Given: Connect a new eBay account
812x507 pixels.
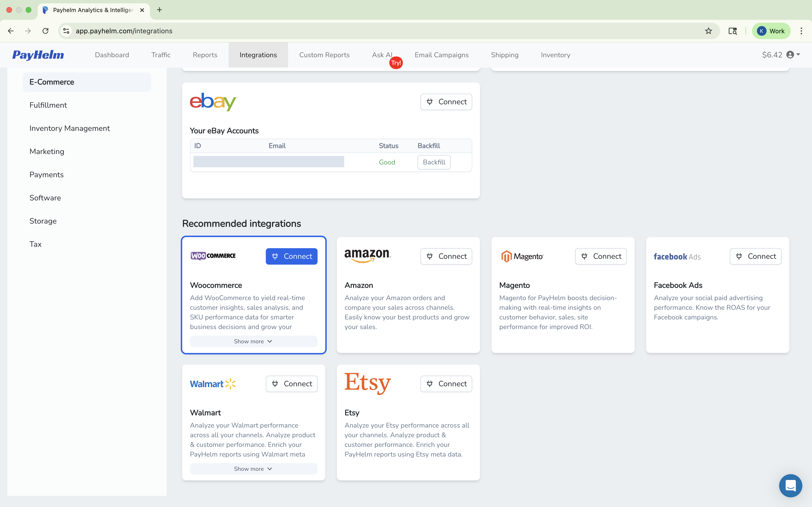Looking at the screenshot, I should (x=446, y=102).
